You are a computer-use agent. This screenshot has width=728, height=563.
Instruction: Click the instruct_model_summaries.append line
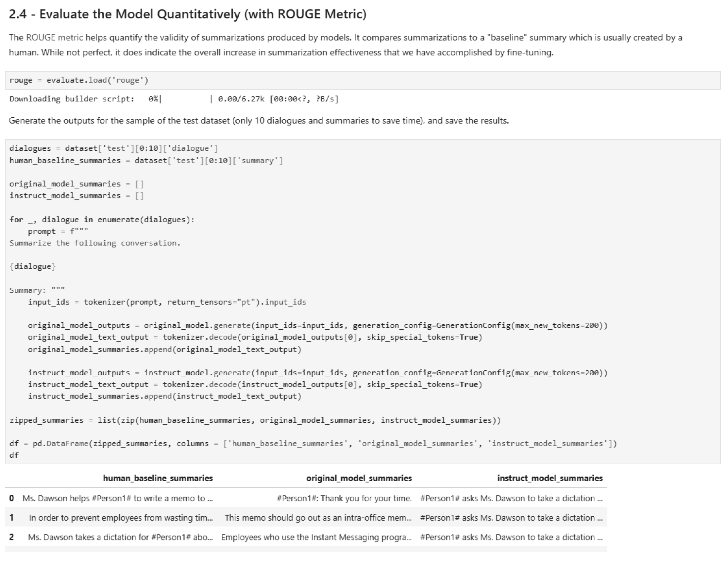point(165,396)
